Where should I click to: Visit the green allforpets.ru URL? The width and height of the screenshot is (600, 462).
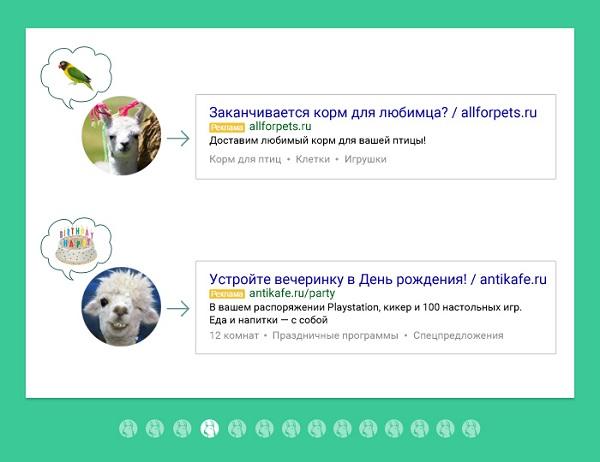(280, 126)
